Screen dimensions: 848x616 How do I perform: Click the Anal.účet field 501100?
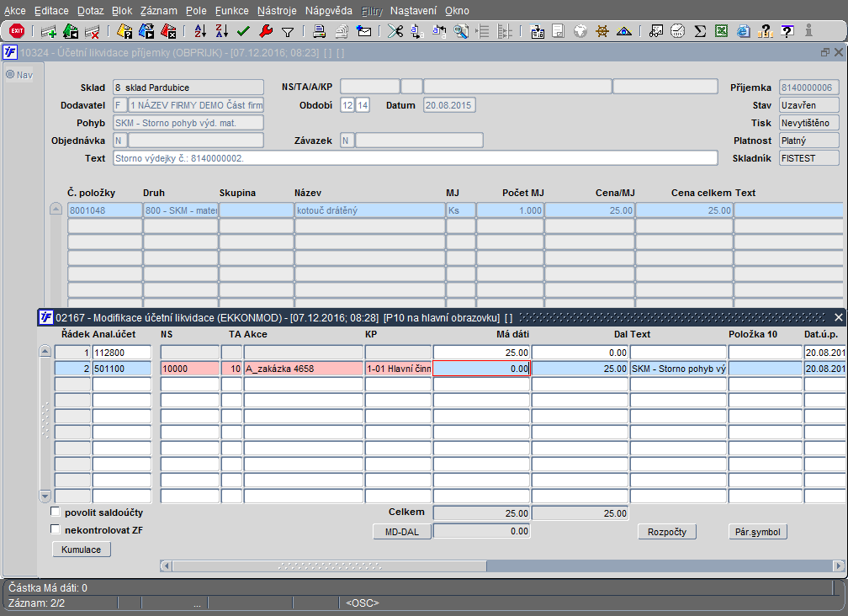(122, 369)
